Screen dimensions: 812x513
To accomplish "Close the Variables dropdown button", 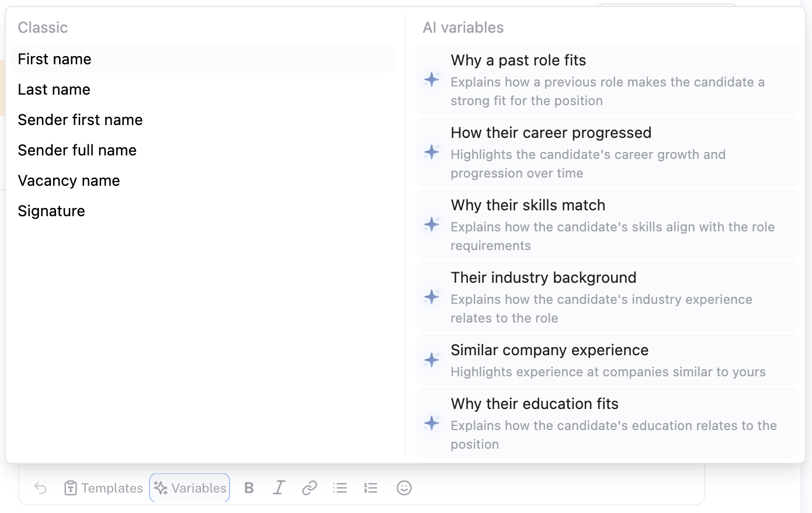I will (x=190, y=488).
